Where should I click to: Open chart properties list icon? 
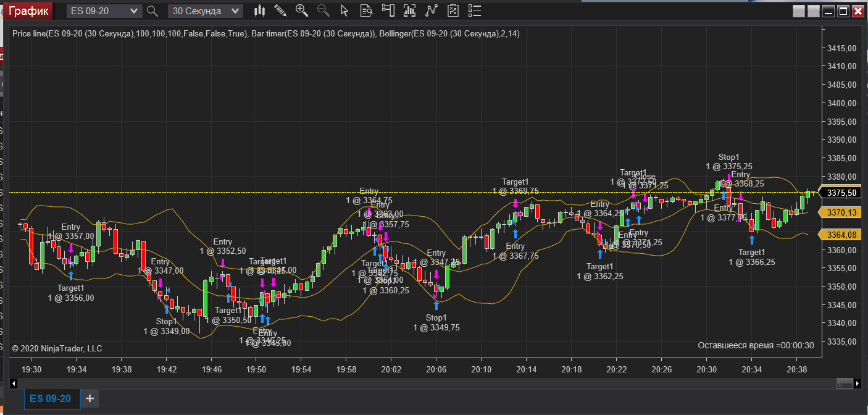coord(474,10)
